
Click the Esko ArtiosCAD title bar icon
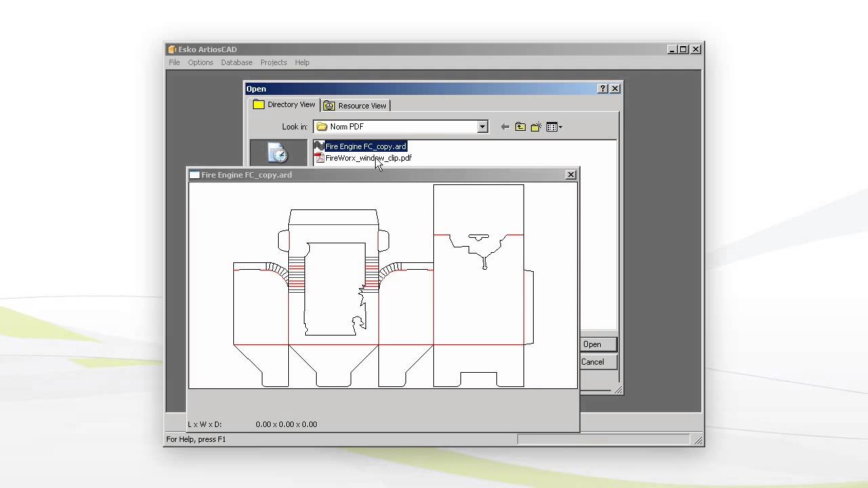172,49
